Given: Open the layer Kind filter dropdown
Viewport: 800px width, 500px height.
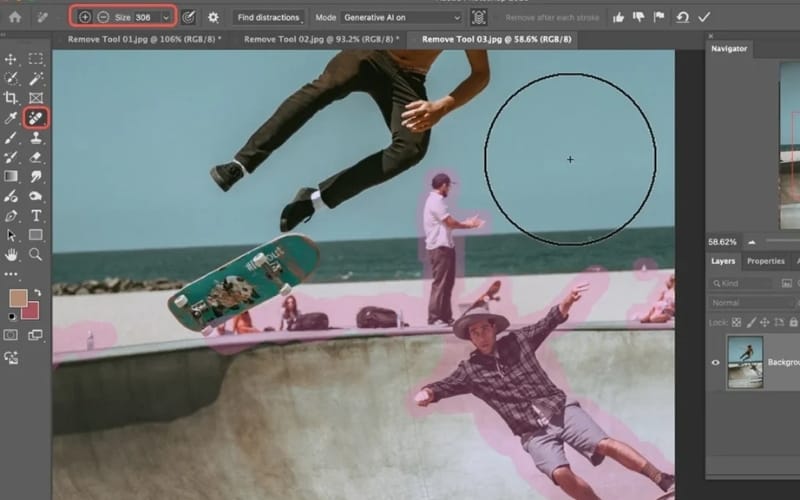Looking at the screenshot, I should tap(742, 283).
